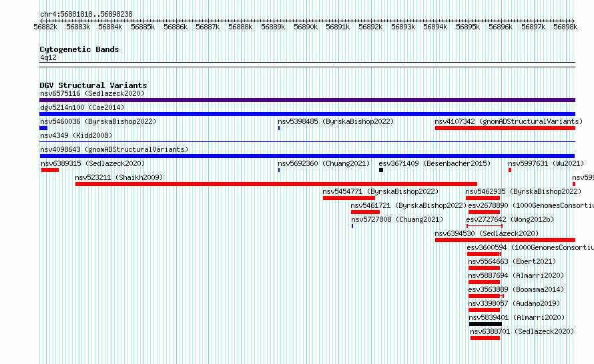Open the nsv5692360 (Chuang2021) label
594x364 pixels.
pos(324,163)
